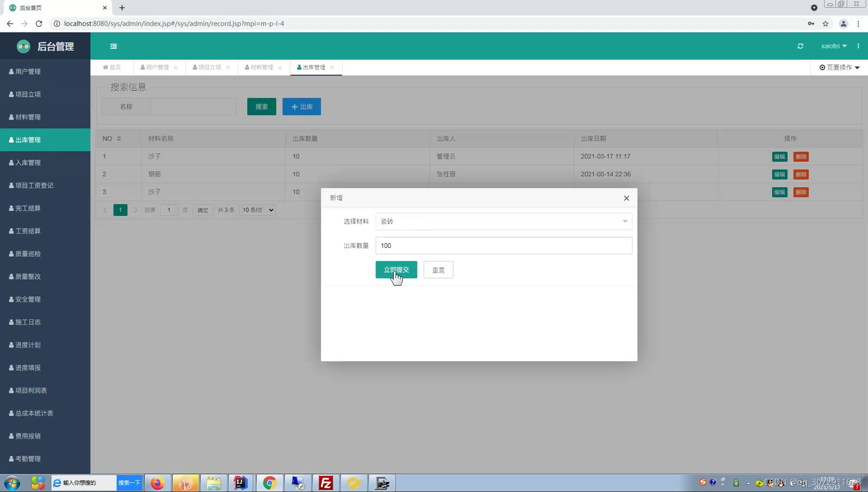Open the 选择材料 material dropdown
Screen dimensions: 868x492
coord(504,221)
